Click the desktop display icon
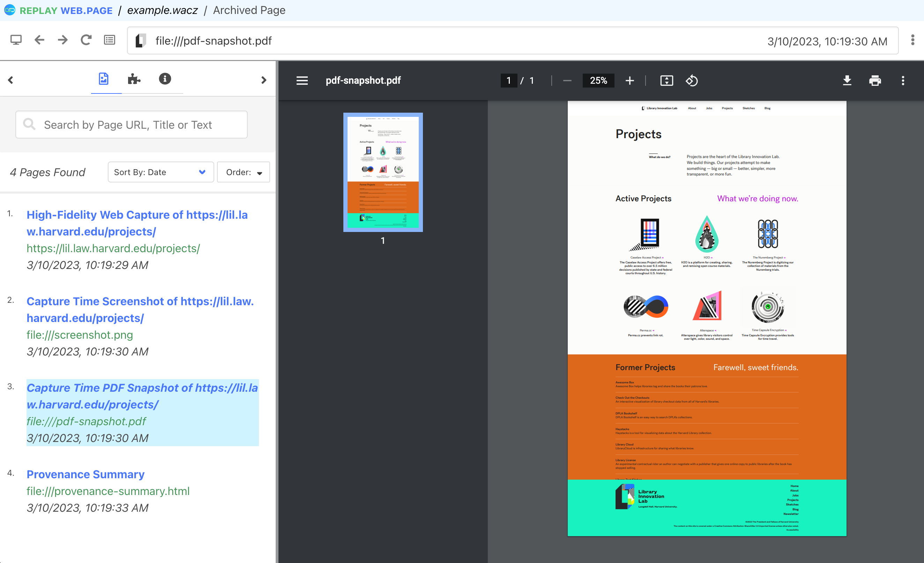Screen dimensions: 924x563 point(16,40)
